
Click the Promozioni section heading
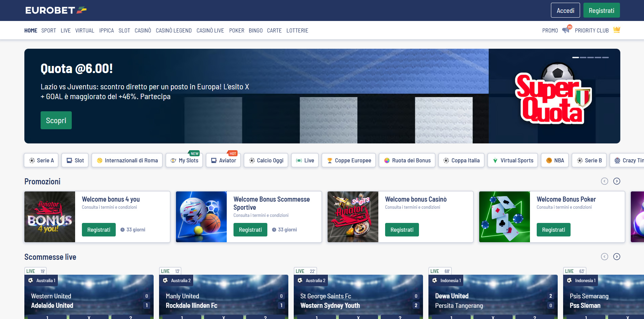pyautogui.click(x=42, y=182)
